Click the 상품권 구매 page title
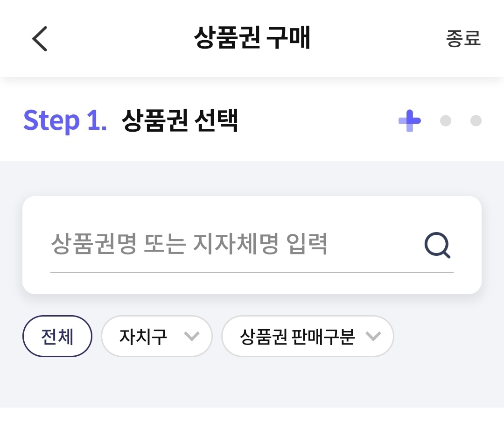Viewport: 504px width, 437px height. 252,38
